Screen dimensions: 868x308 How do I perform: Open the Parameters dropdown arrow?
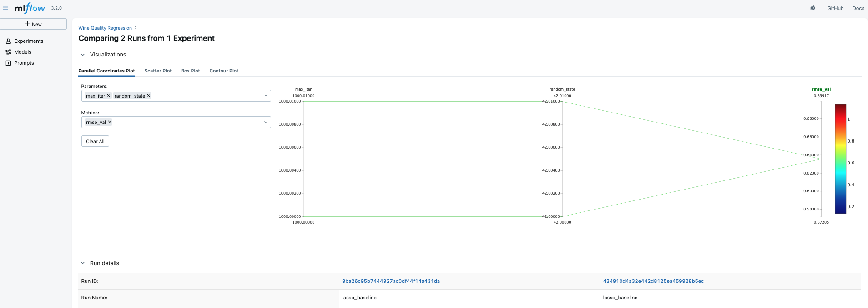coord(266,96)
